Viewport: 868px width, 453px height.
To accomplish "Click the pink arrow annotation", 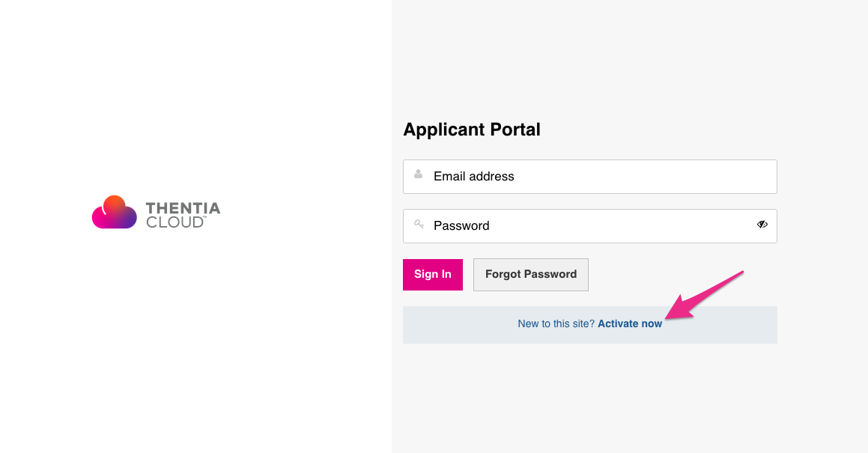I will [x=704, y=295].
